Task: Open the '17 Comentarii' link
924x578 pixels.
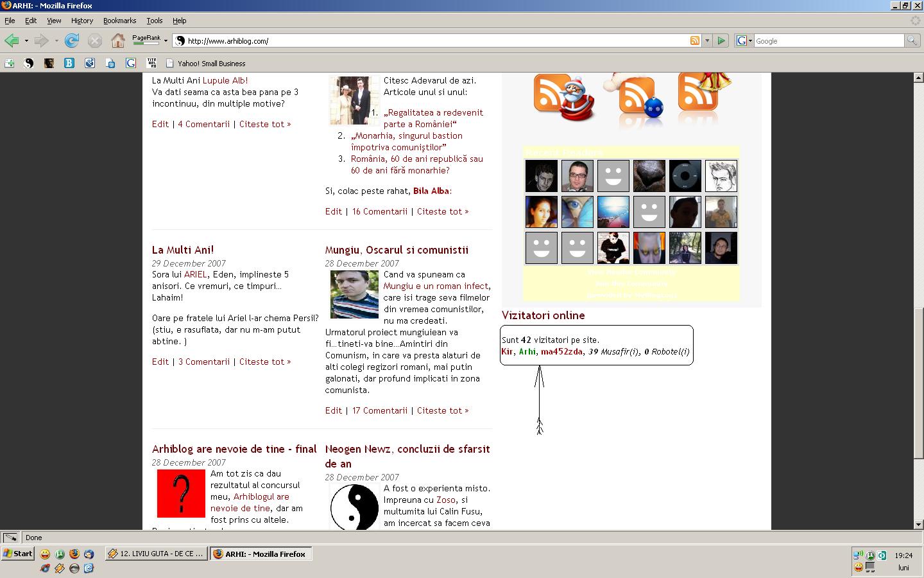Action: click(379, 410)
